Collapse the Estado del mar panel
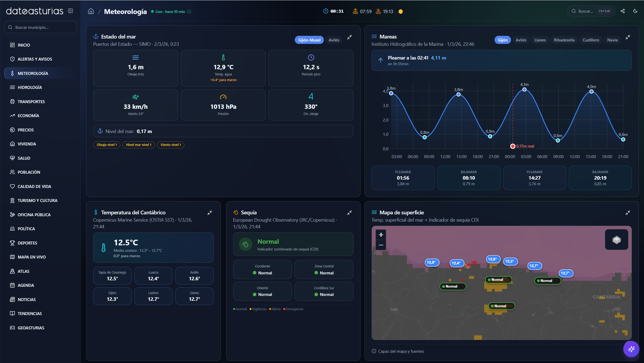The height and width of the screenshot is (363, 644). (x=349, y=37)
